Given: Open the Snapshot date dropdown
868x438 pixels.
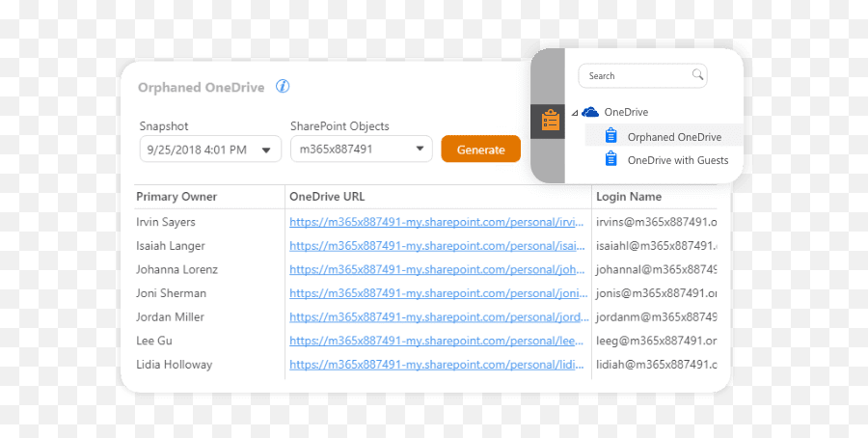Looking at the screenshot, I should (210, 150).
